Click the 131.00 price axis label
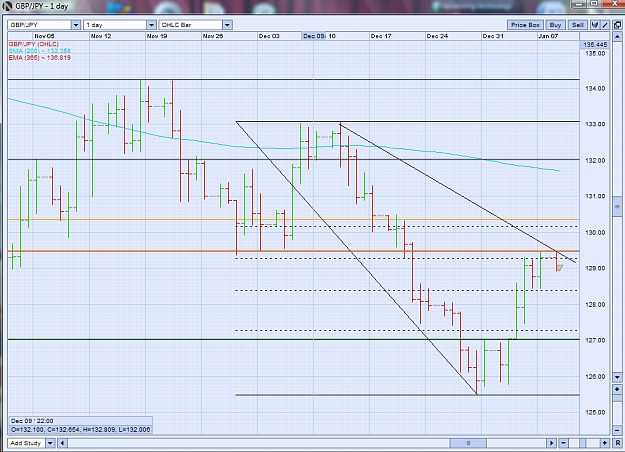625x452 pixels. (595, 196)
